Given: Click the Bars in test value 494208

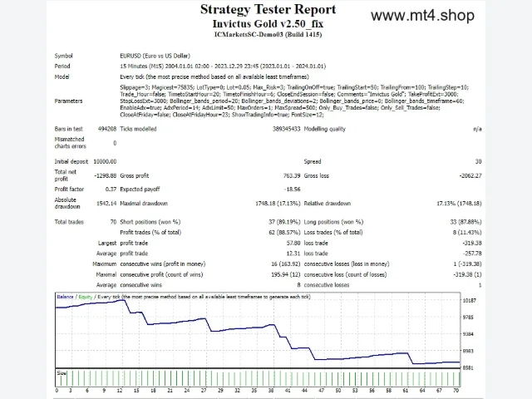Looking at the screenshot, I should (x=107, y=129).
